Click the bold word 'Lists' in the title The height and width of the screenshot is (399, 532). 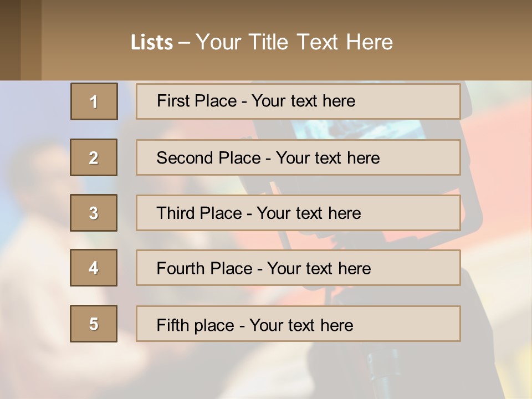pyautogui.click(x=152, y=43)
